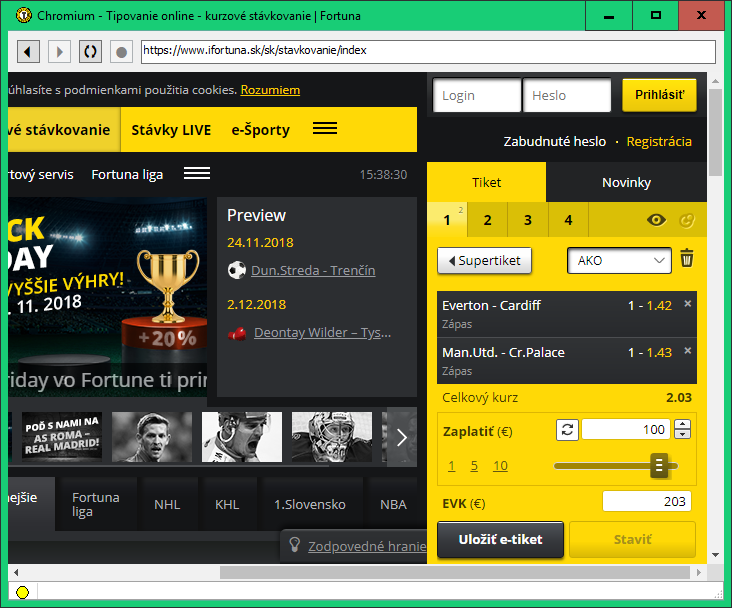
Task: Open the Stávky LIVE menu item
Action: coord(171,130)
